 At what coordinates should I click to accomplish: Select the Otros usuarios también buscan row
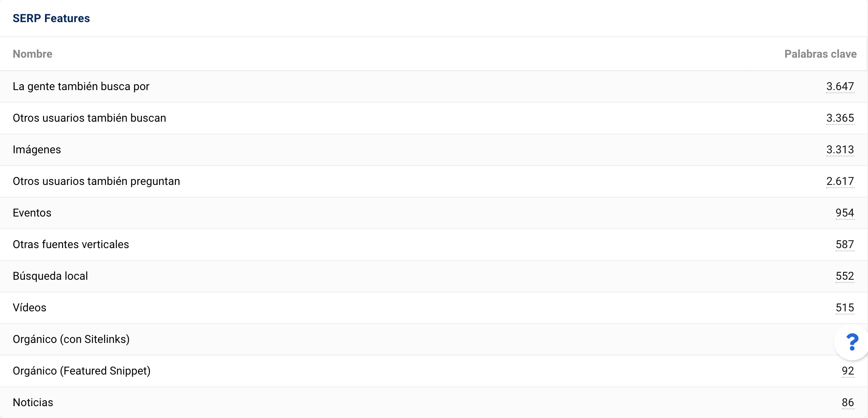pyautogui.click(x=89, y=118)
